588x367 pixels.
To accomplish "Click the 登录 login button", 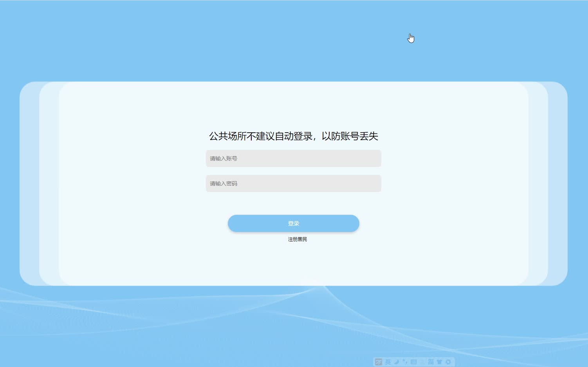I will coord(293,223).
